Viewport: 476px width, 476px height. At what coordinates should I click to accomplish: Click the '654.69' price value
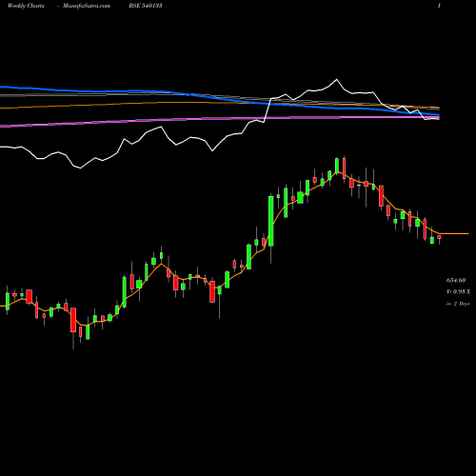456,280
